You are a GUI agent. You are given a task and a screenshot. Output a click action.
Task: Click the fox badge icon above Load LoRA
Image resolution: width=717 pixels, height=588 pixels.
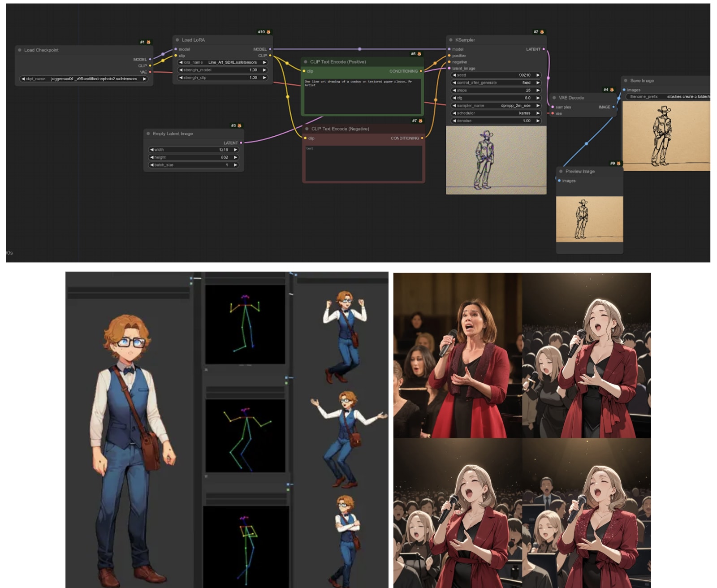click(268, 32)
